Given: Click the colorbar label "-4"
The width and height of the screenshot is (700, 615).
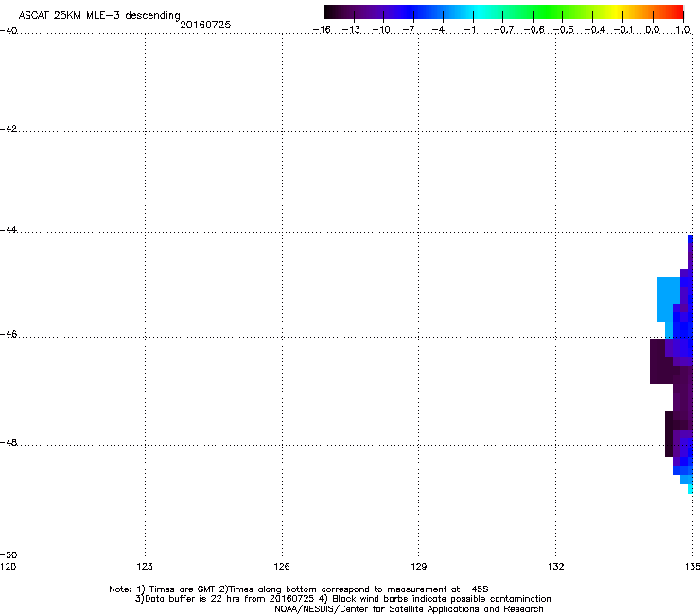Looking at the screenshot, I should click(x=438, y=30).
